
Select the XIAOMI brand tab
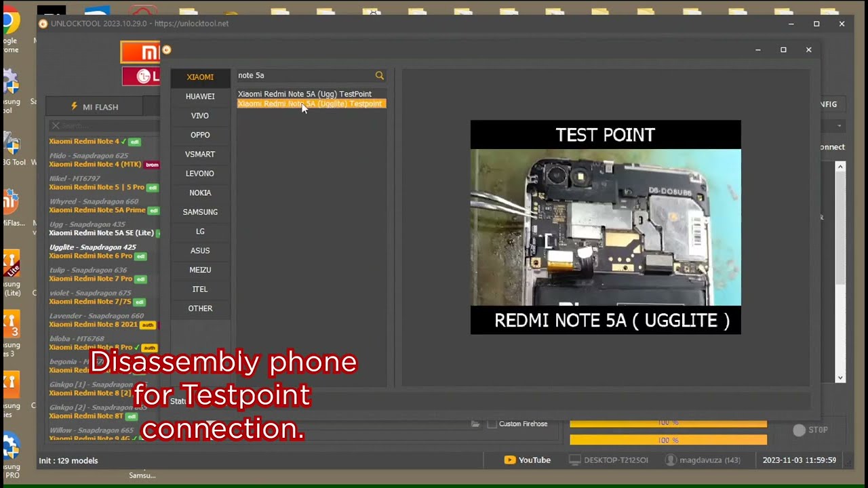tap(200, 77)
